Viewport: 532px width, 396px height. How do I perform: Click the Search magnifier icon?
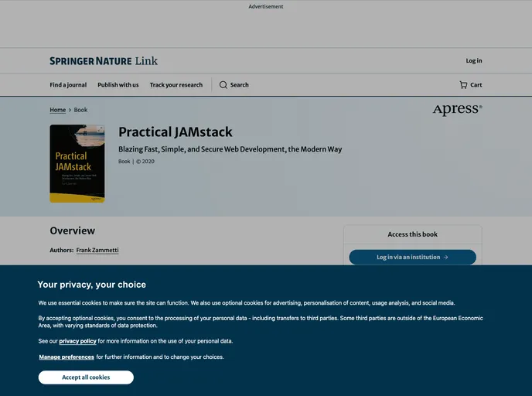[x=223, y=85]
